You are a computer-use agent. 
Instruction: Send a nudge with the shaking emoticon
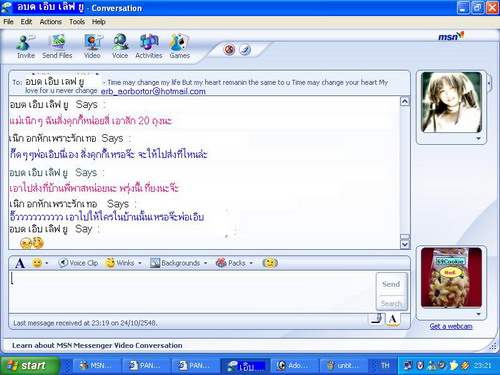pos(270,263)
